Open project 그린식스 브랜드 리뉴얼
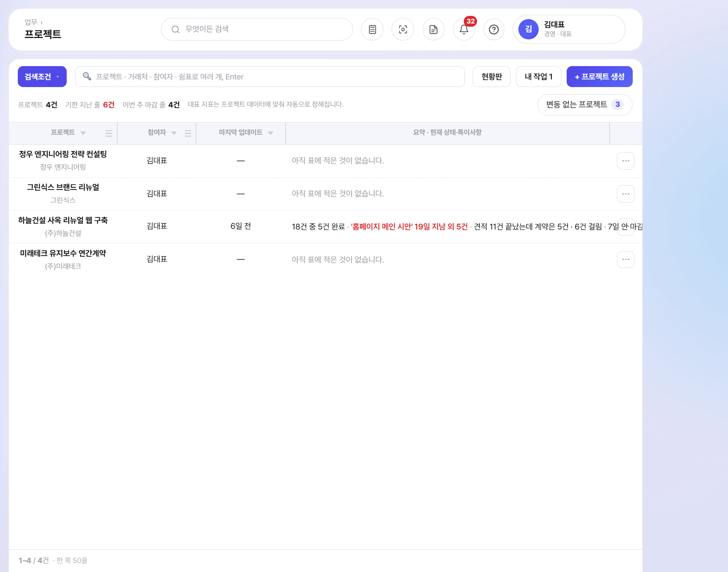 pyautogui.click(x=63, y=187)
